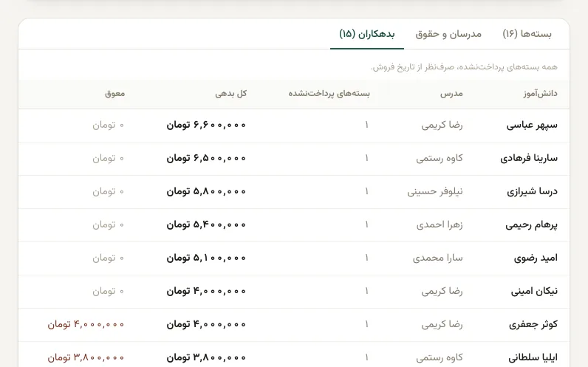Click overdue ۰ تومان for سپهر عباسی
This screenshot has width=588, height=367.
pos(109,126)
